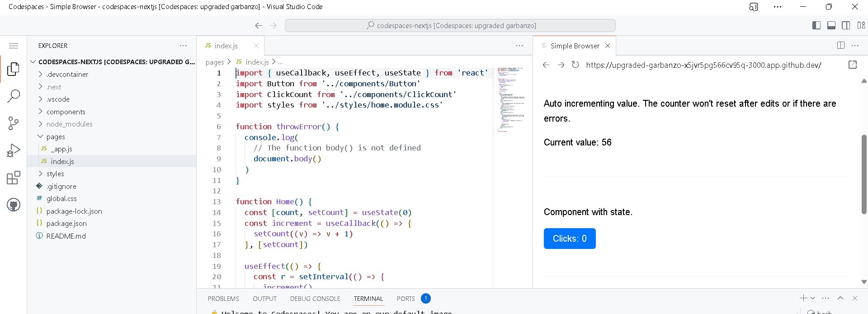The width and height of the screenshot is (868, 314).
Task: Click the code minimap preview
Action: click(x=511, y=99)
